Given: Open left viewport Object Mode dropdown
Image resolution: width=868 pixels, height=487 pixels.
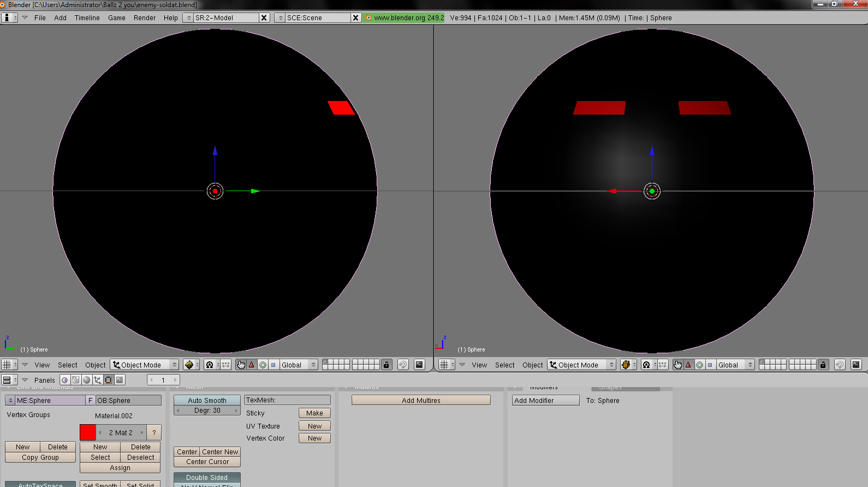Looking at the screenshot, I should point(145,365).
